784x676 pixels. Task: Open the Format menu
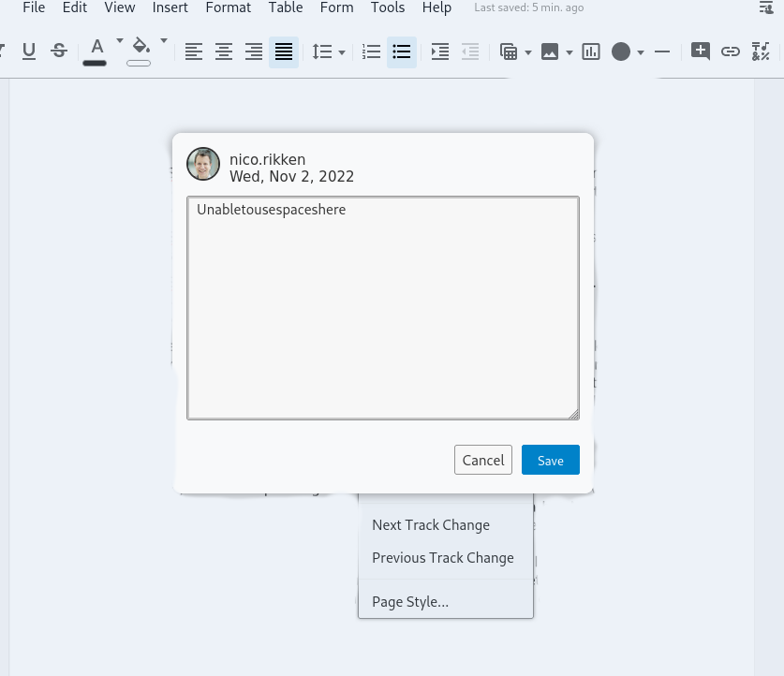tap(228, 8)
